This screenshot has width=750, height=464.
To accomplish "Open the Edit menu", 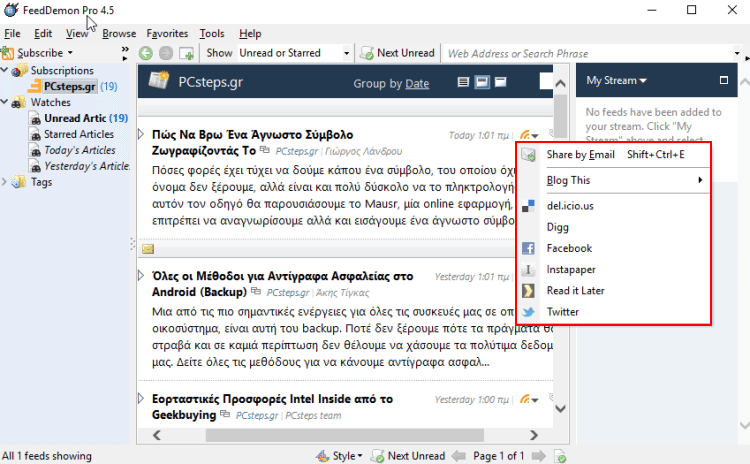I will [x=43, y=33].
